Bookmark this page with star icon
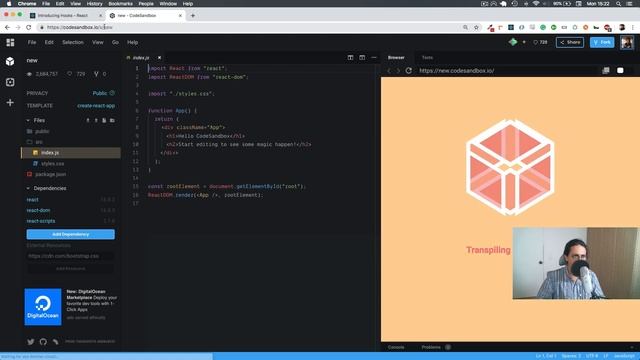Image resolution: width=640 pixels, height=360 pixels. (476, 27)
